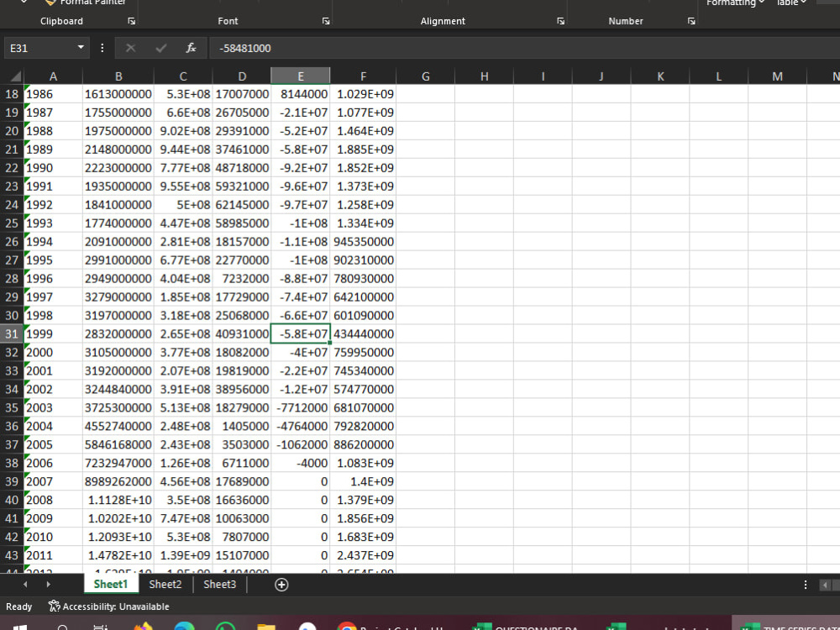The image size is (840, 630).
Task: Select column K header
Action: (x=660, y=76)
